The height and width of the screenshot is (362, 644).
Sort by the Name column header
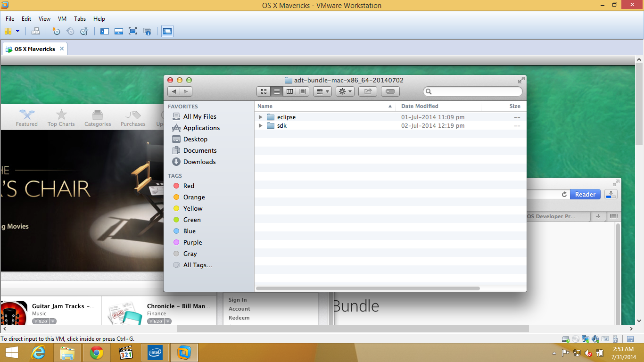(325, 106)
